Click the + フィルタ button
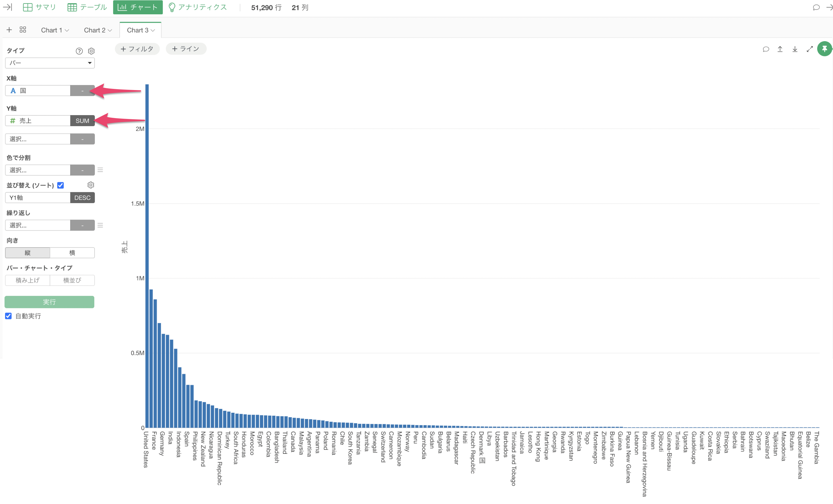 (137, 49)
